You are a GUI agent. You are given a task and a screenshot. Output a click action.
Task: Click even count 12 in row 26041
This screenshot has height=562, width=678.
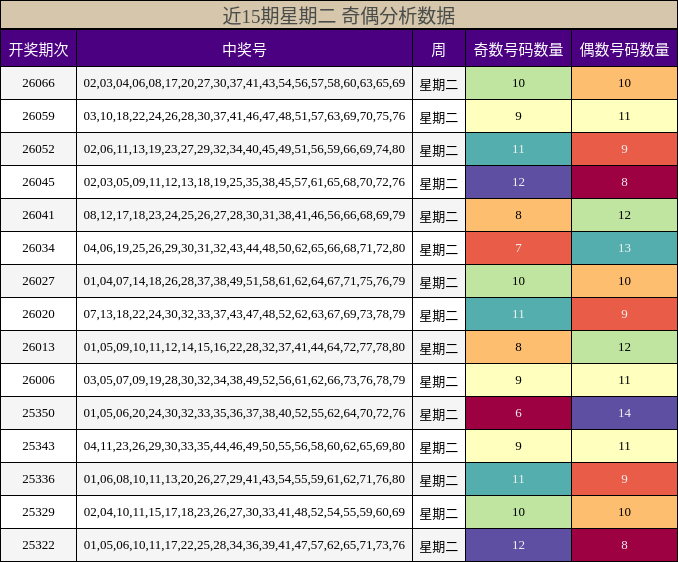(x=624, y=215)
